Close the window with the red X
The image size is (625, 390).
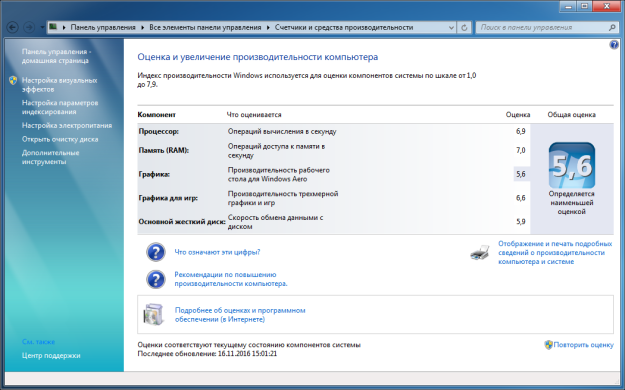tap(607, 6)
